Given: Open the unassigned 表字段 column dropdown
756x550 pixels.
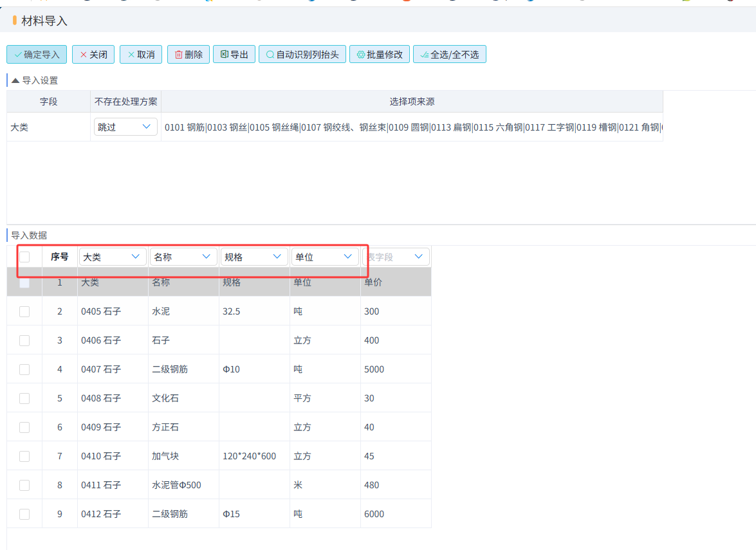Looking at the screenshot, I should pyautogui.click(x=396, y=257).
